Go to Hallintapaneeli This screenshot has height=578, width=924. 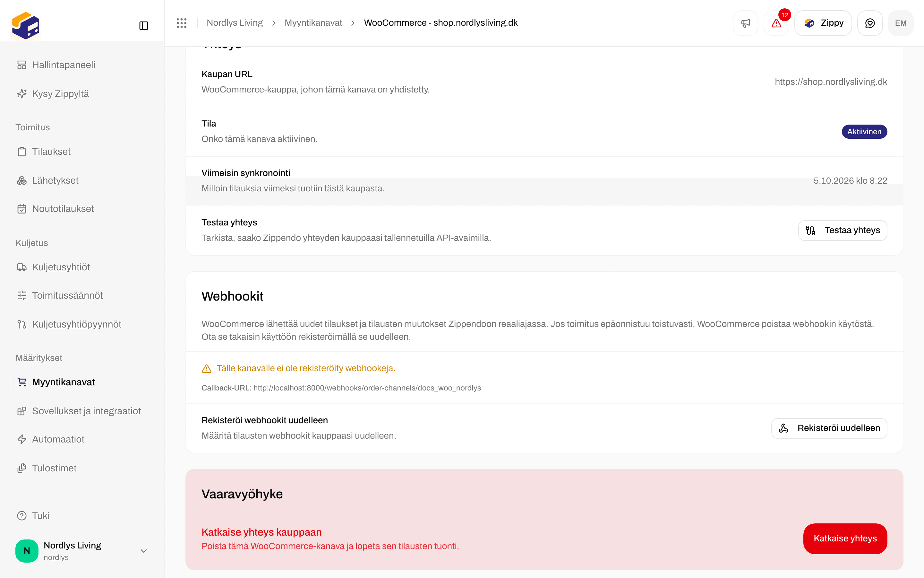pyautogui.click(x=82, y=65)
